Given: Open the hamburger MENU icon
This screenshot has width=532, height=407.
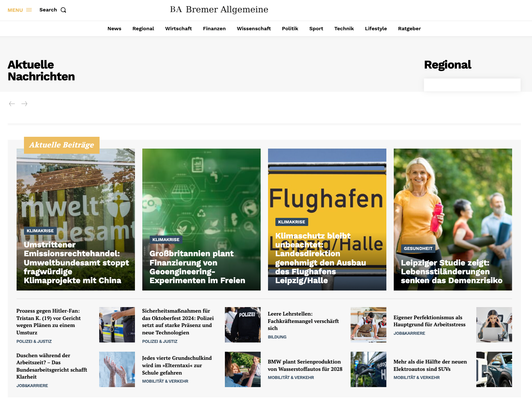Looking at the screenshot, I should [x=29, y=10].
